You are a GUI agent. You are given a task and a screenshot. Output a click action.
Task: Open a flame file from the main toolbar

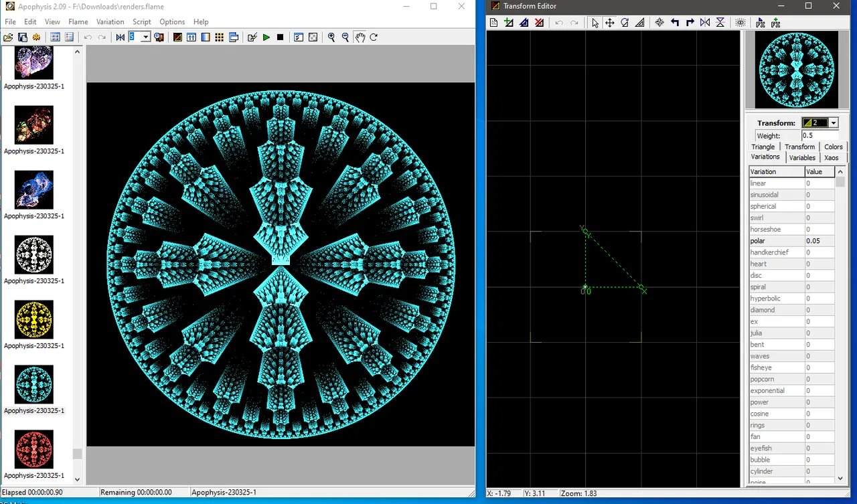[8, 37]
